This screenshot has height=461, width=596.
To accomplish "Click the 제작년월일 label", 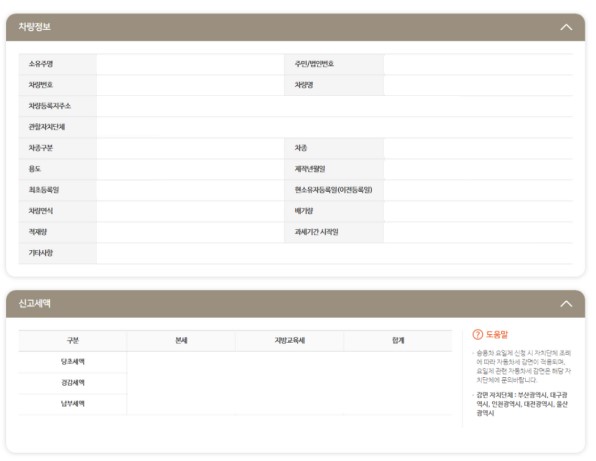I will (x=310, y=169).
